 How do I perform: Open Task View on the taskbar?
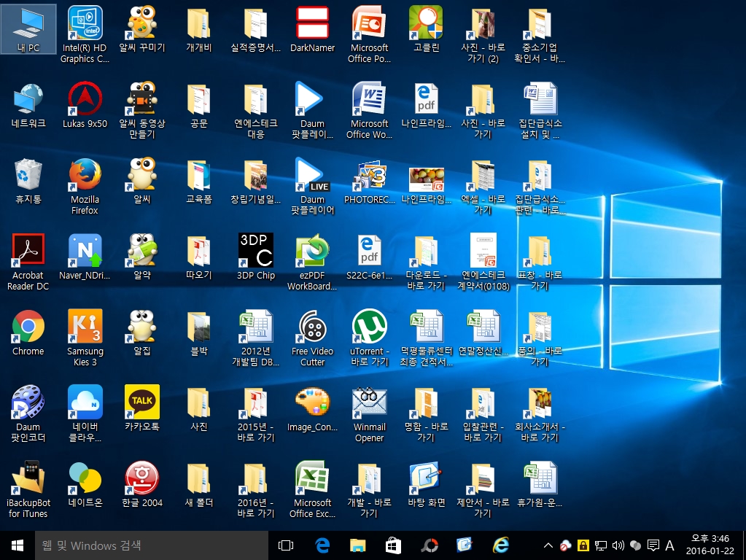click(285, 545)
